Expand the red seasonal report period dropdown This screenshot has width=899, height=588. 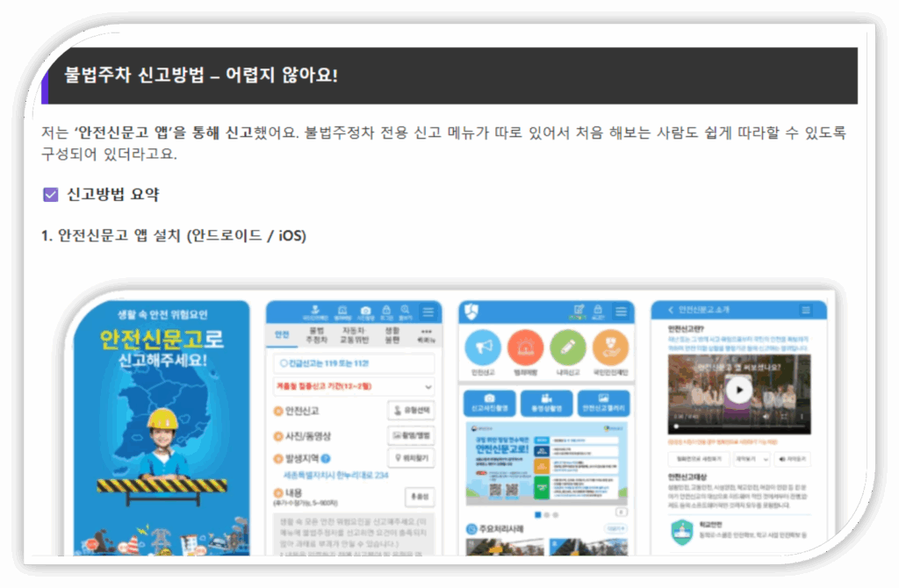(353, 386)
